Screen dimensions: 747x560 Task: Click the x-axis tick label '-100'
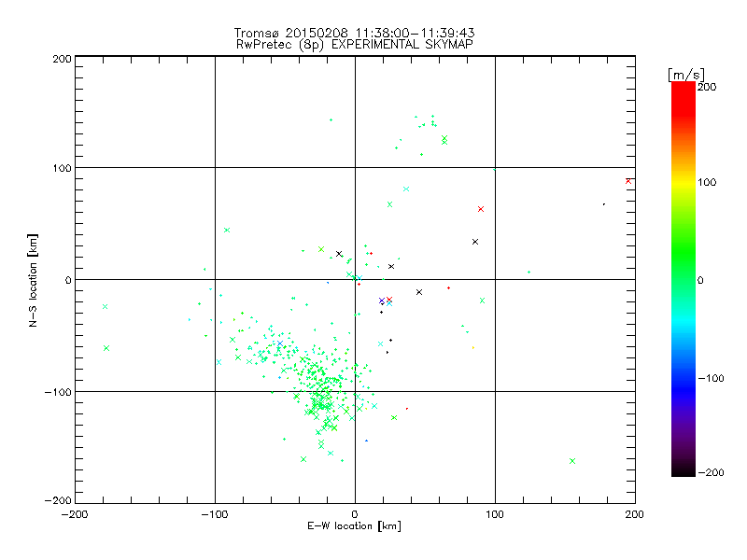pos(215,514)
